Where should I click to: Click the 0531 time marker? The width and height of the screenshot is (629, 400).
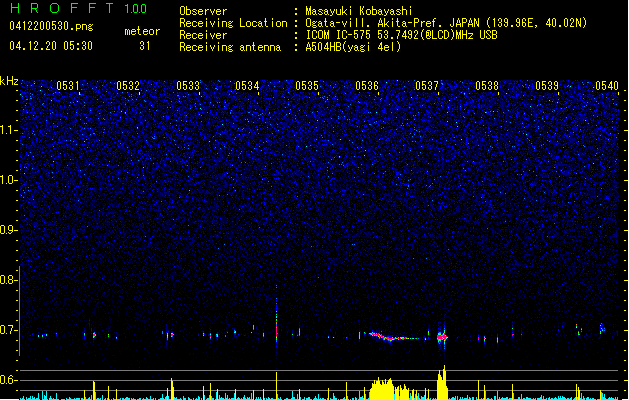tap(68, 86)
